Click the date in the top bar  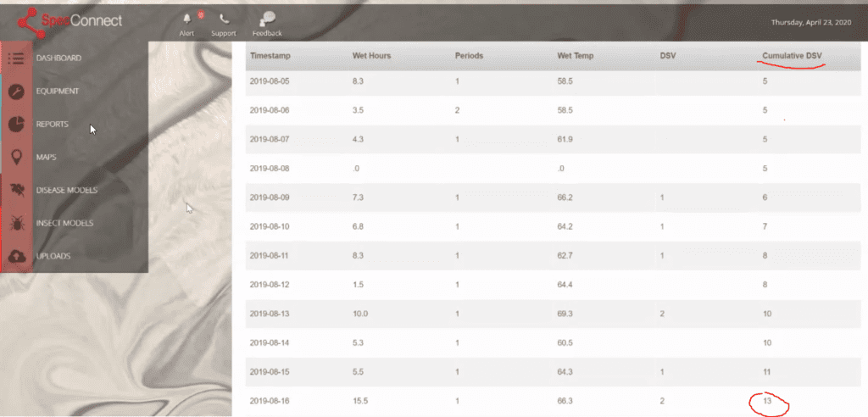coord(811,23)
